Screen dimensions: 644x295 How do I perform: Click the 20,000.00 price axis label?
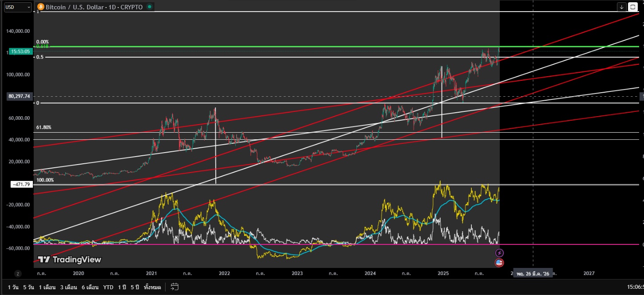pos(20,161)
